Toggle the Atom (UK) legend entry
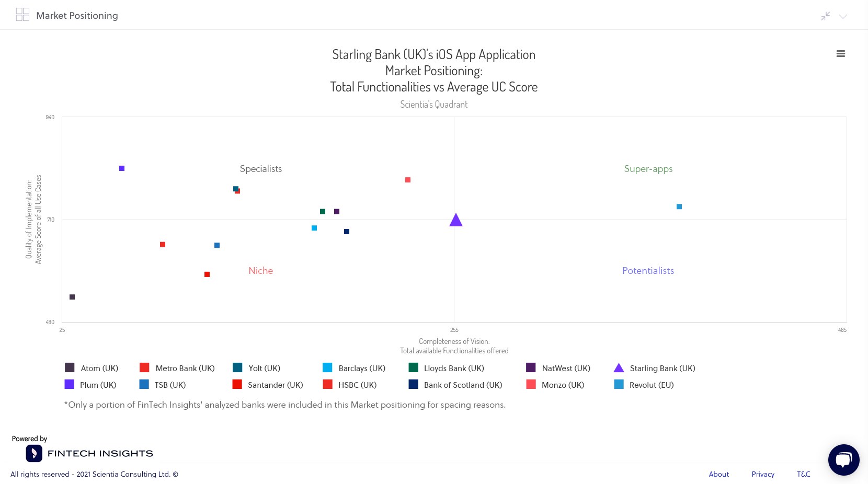The height and width of the screenshot is (484, 868). point(100,368)
